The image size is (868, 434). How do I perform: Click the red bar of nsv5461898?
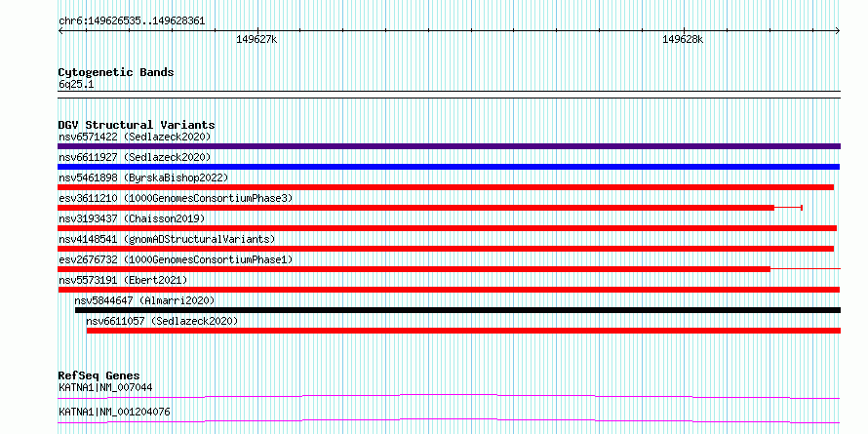coord(446,187)
